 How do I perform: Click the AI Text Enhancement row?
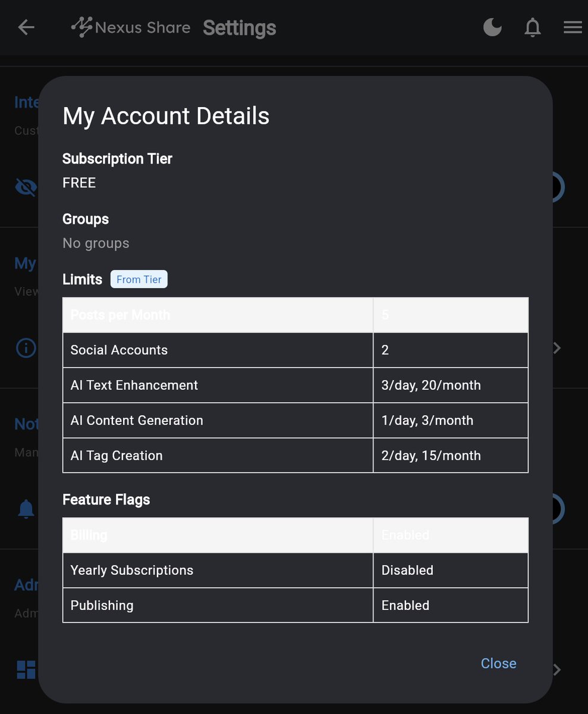tap(238, 385)
